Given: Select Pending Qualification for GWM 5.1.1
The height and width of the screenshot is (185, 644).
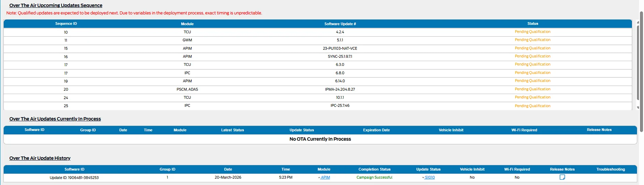Looking at the screenshot, I should point(532,40).
